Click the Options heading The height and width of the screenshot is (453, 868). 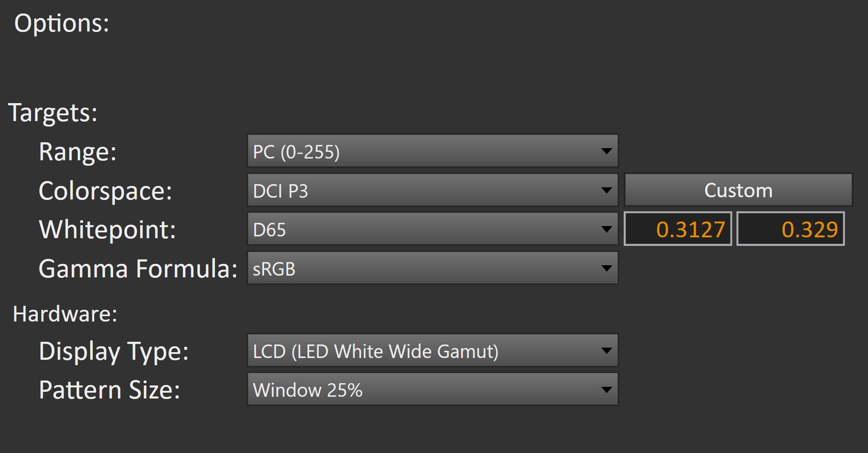coord(62,23)
